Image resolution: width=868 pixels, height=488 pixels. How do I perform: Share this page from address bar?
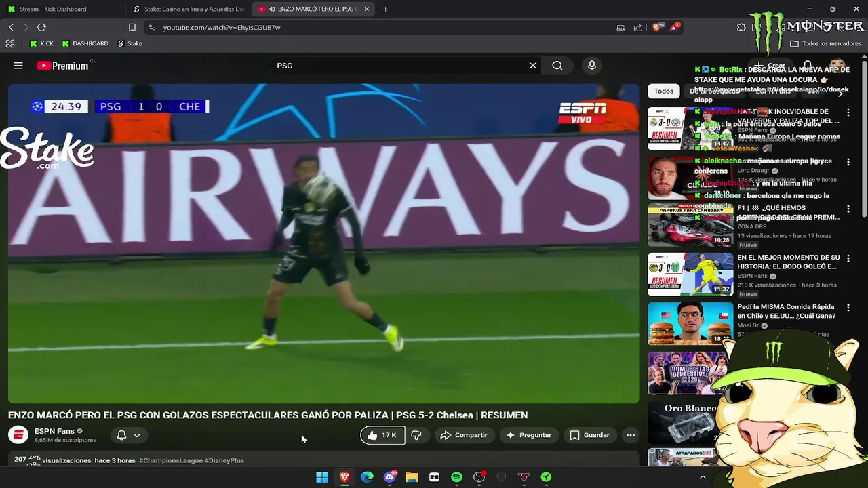coord(638,27)
